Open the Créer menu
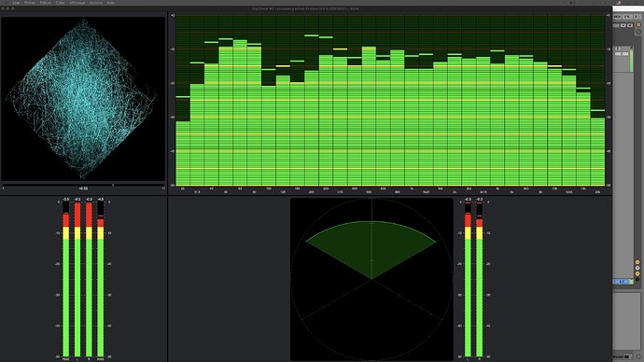The width and height of the screenshot is (644, 362). [x=61, y=3]
